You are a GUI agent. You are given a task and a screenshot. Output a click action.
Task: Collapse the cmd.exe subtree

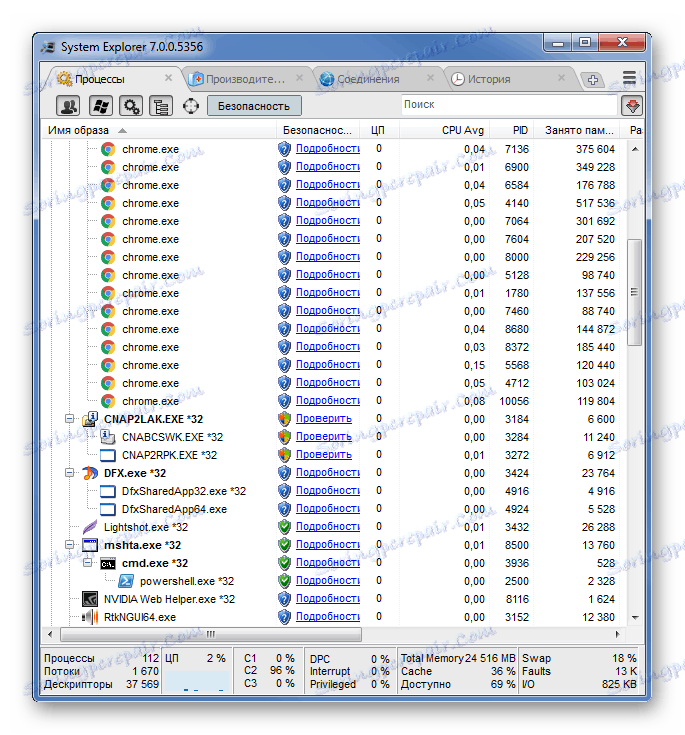(88, 562)
